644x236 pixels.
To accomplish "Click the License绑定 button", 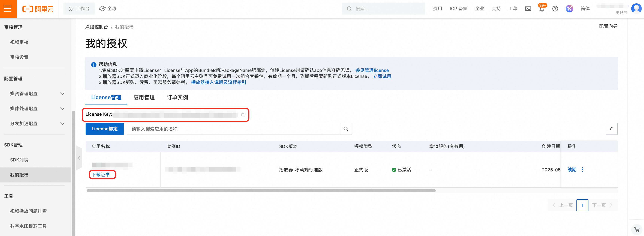I will (105, 129).
